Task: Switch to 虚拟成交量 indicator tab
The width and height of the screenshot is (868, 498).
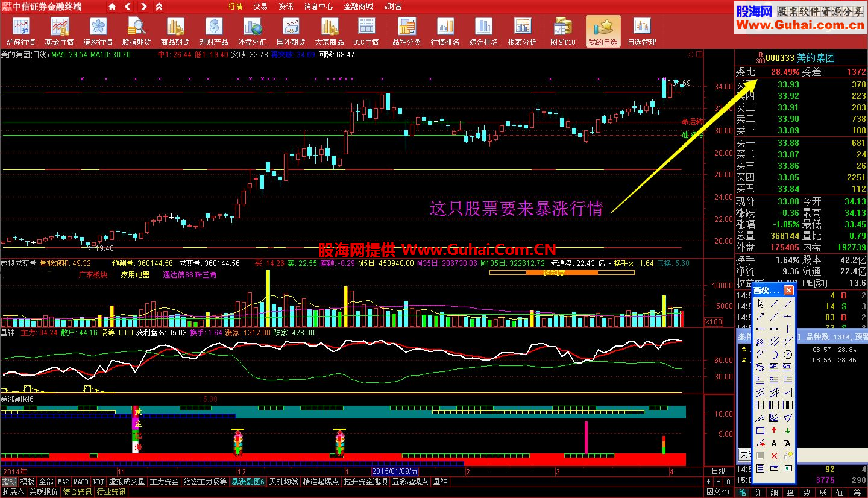Action: 127,482
